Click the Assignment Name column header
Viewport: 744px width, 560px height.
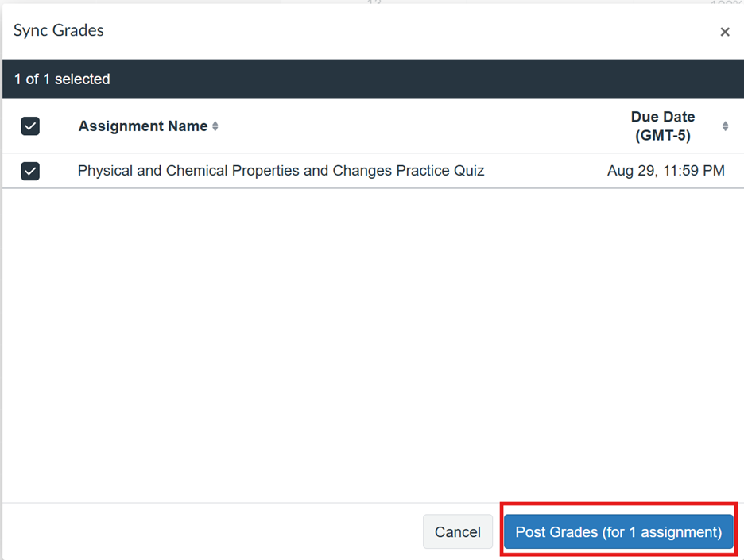[x=143, y=126]
